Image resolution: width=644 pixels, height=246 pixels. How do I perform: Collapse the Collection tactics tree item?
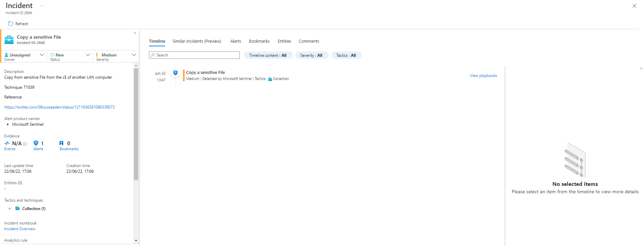(9, 208)
